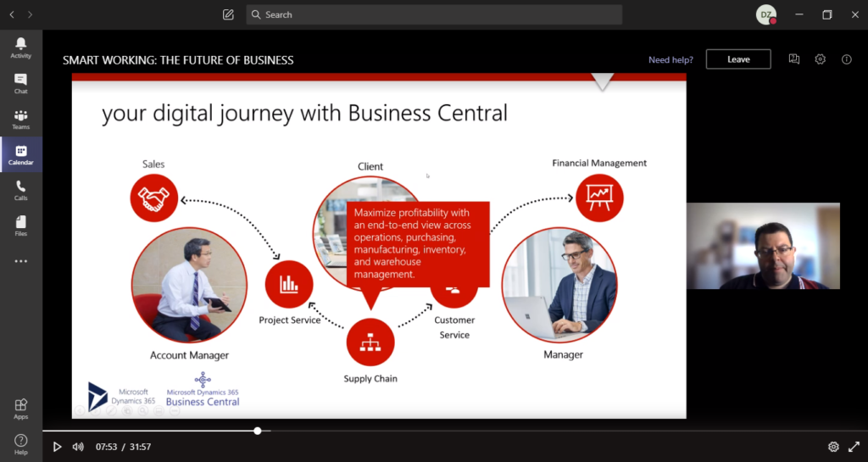Click the red profitability callout

pos(418,244)
